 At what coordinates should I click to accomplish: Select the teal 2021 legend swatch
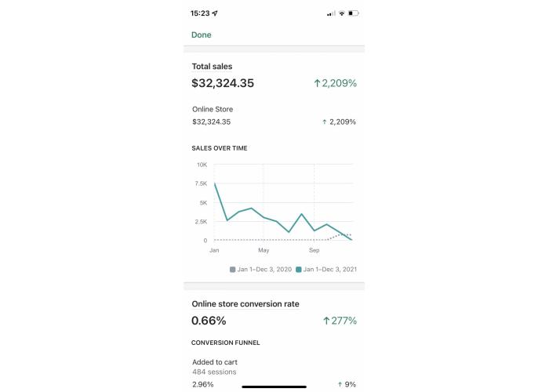299,269
